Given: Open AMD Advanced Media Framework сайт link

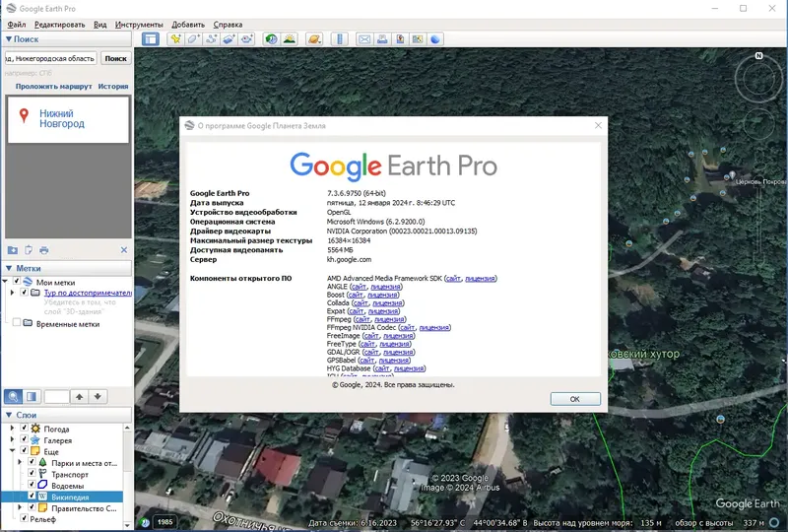Looking at the screenshot, I should pyautogui.click(x=453, y=278).
